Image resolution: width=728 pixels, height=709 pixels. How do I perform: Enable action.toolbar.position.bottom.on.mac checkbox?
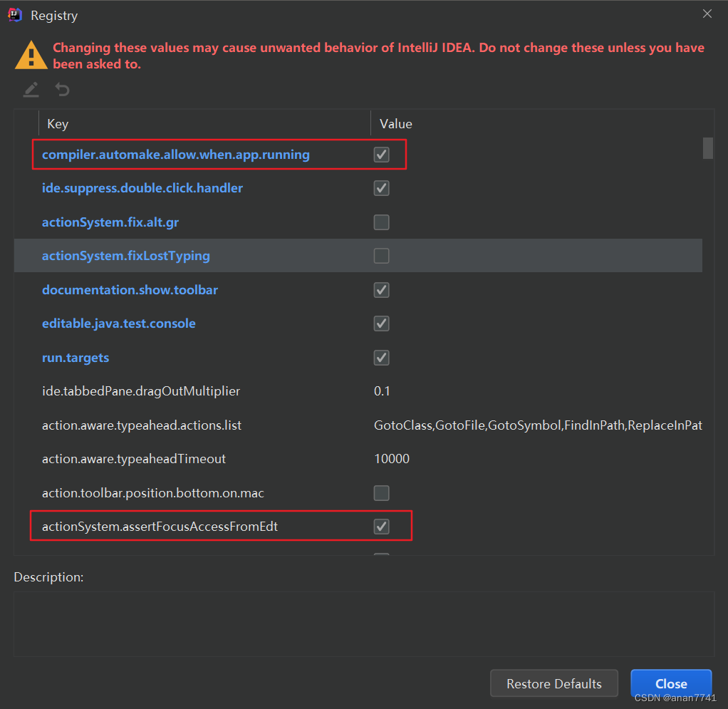(x=382, y=493)
